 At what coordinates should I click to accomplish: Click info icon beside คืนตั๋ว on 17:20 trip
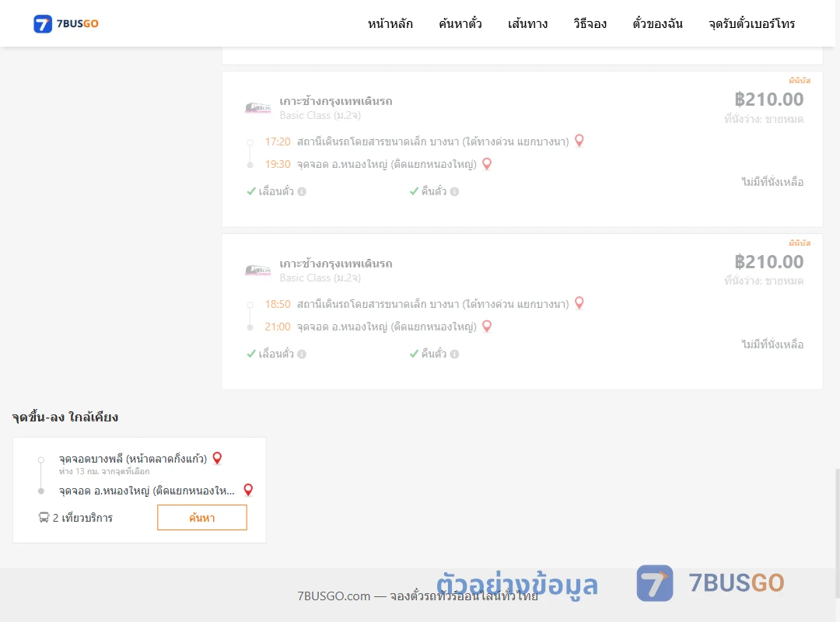454,192
